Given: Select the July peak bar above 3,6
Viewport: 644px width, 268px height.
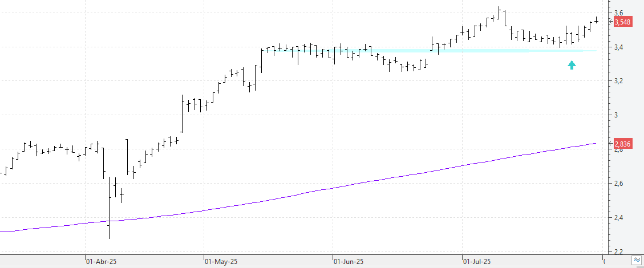Looking at the screenshot, I should click(x=499, y=13).
